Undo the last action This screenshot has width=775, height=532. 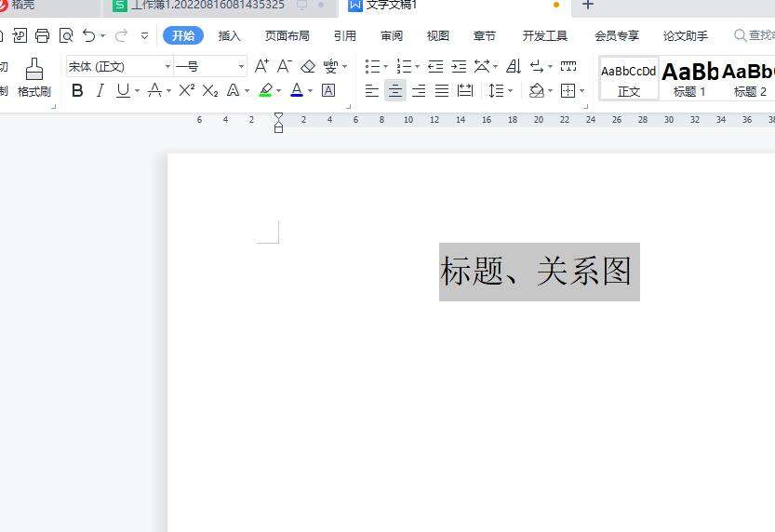tap(89, 35)
